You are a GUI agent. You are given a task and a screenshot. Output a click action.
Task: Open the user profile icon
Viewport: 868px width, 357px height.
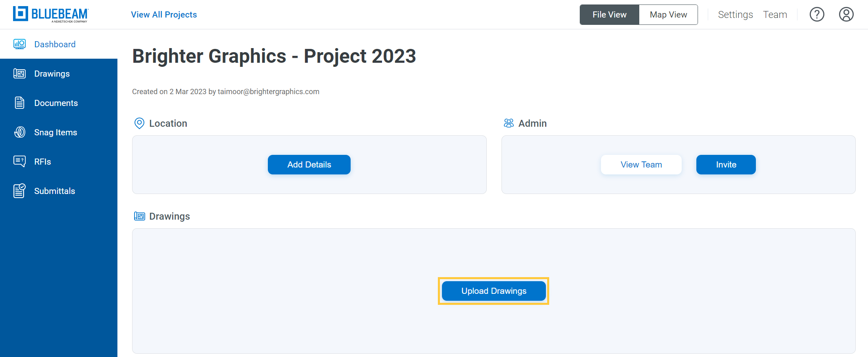tap(846, 15)
